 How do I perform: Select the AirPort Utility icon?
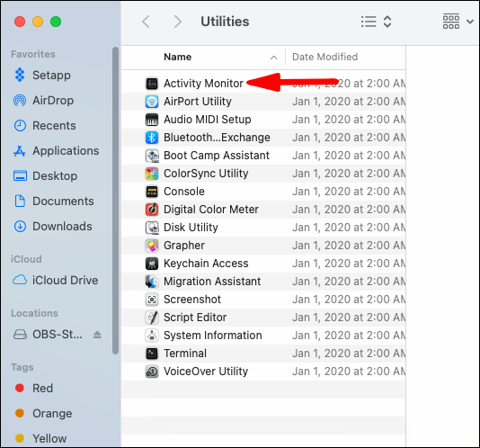pos(152,102)
